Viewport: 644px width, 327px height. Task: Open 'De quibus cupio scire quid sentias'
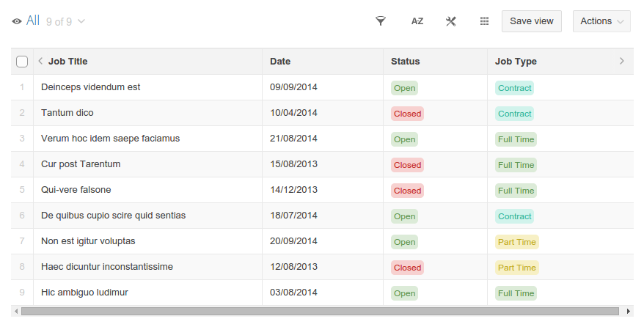click(x=113, y=216)
